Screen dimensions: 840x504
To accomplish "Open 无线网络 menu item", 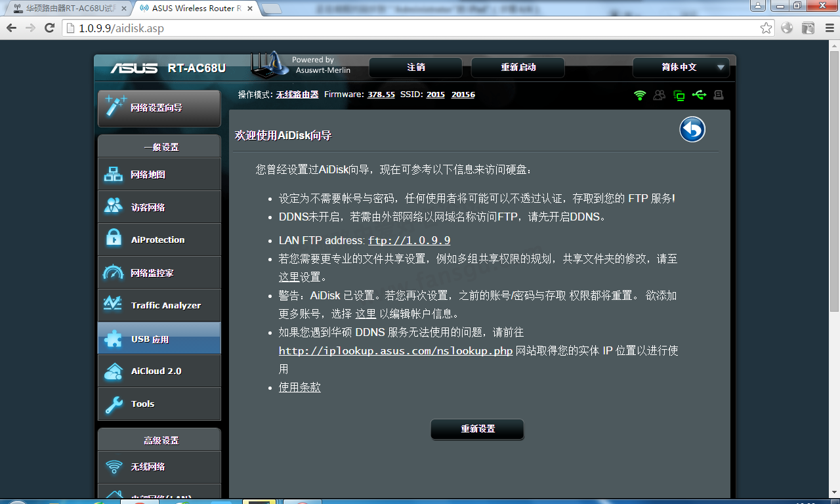I will pos(159,467).
